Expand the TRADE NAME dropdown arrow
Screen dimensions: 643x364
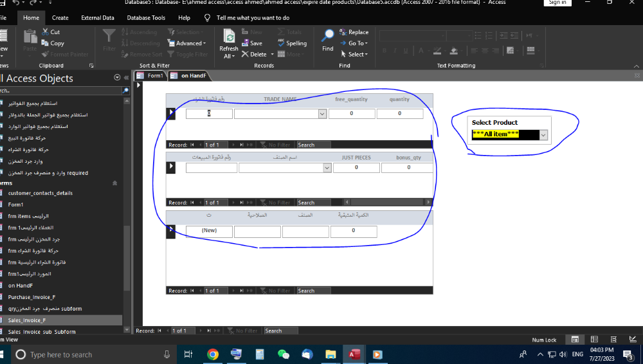(322, 114)
